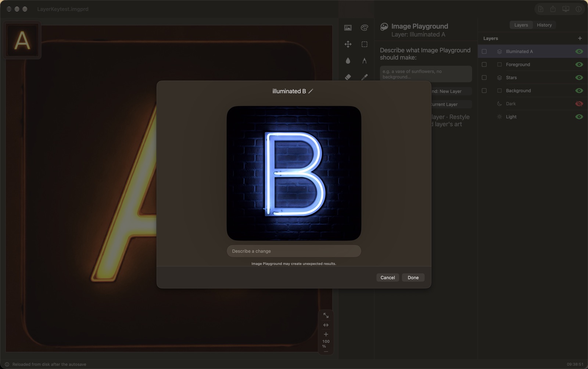Check the Foreground layer checkbox
The image size is (588, 369).
click(x=484, y=64)
